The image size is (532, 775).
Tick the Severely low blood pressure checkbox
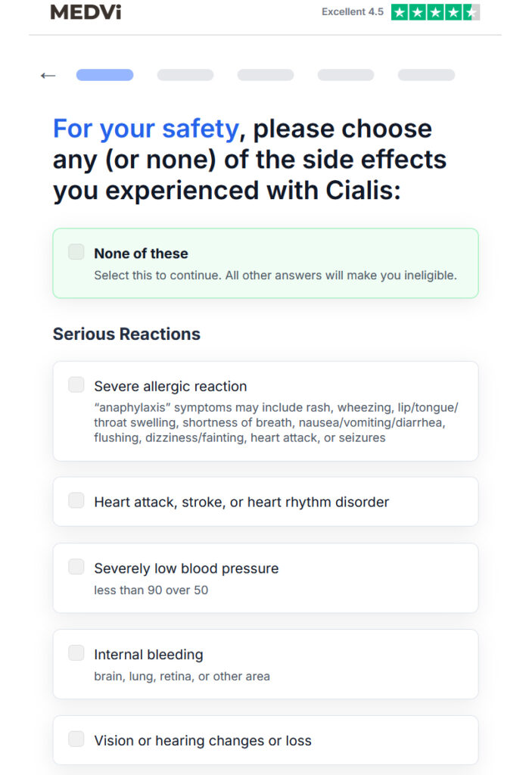(76, 566)
